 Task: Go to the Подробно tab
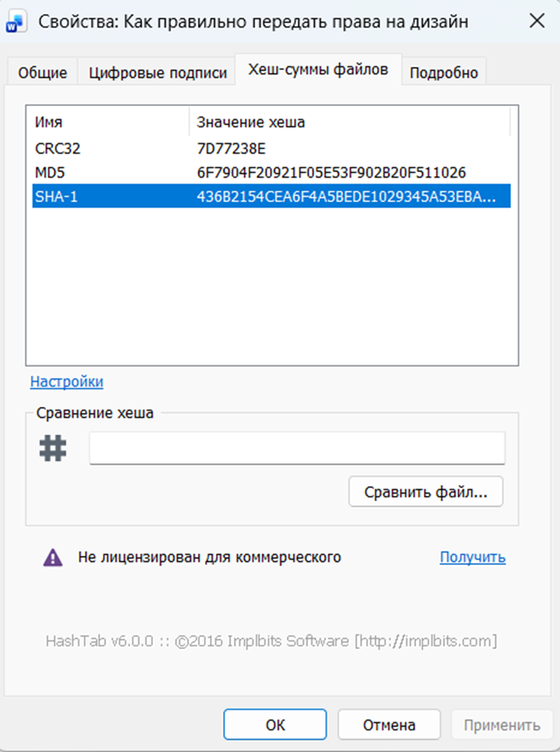(444, 73)
